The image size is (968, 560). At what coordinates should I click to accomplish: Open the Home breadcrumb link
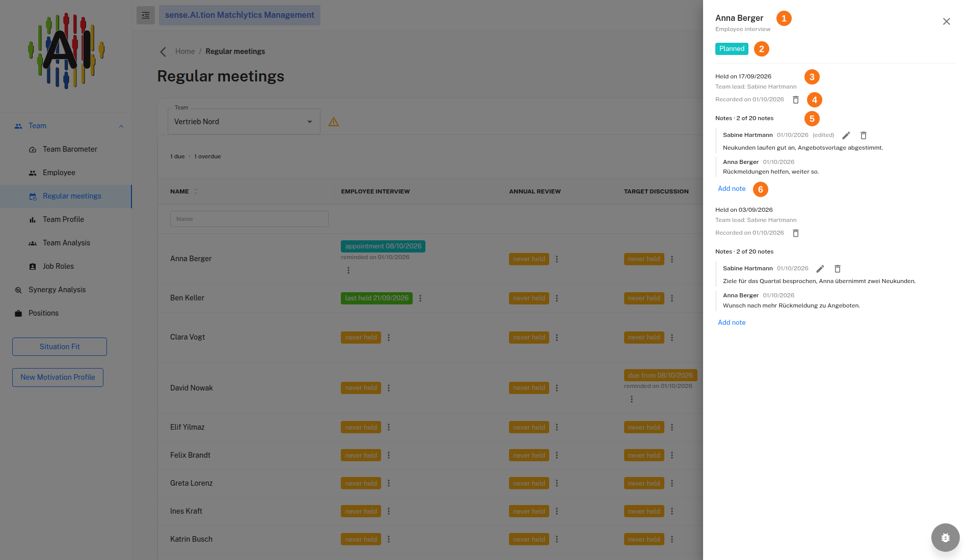[185, 51]
